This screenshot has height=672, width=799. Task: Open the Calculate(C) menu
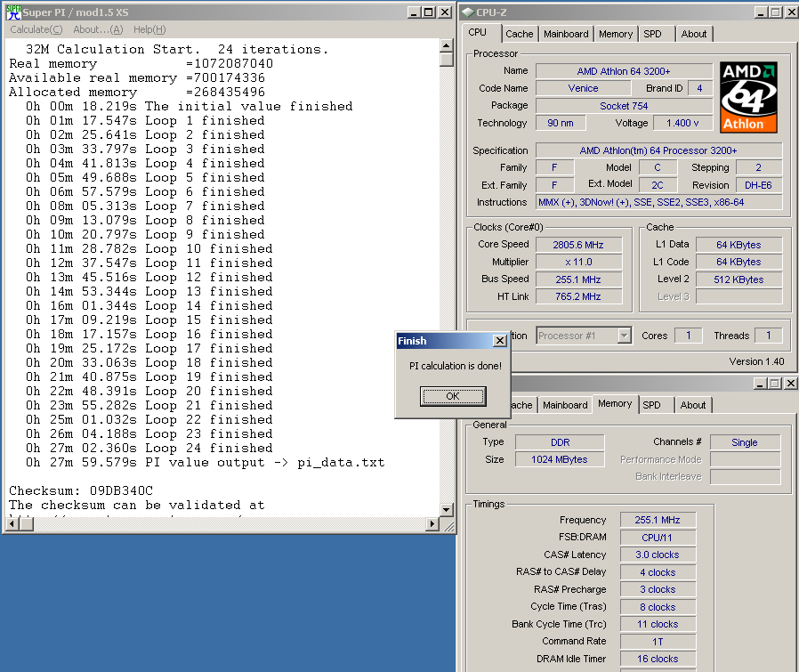click(36, 29)
